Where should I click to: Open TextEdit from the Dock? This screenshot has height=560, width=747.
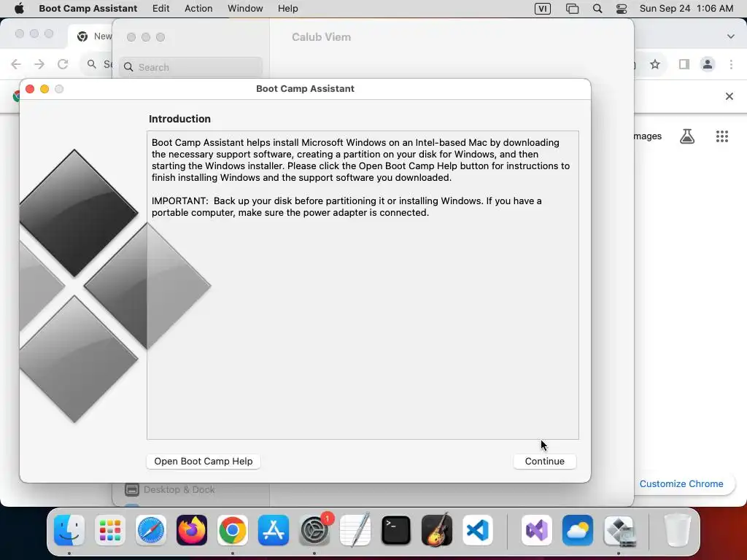(355, 530)
